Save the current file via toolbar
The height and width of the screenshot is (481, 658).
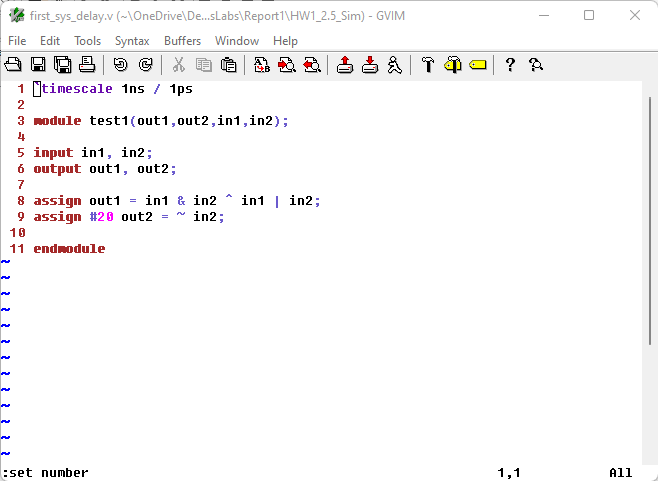tap(38, 65)
